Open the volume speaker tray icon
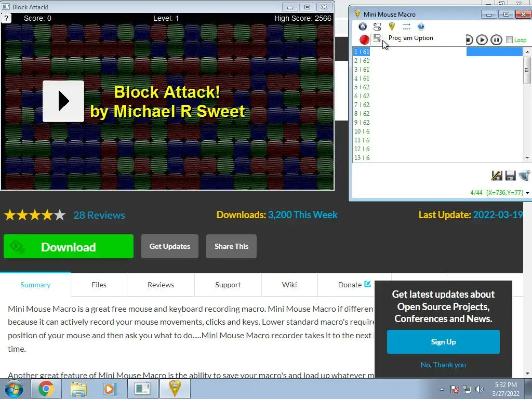The image size is (532, 399). 479,389
